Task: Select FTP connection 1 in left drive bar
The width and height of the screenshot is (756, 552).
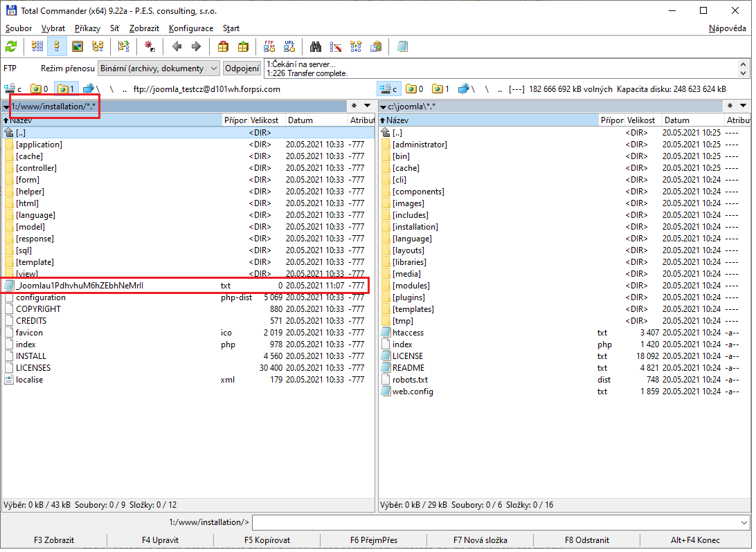Action: point(66,89)
